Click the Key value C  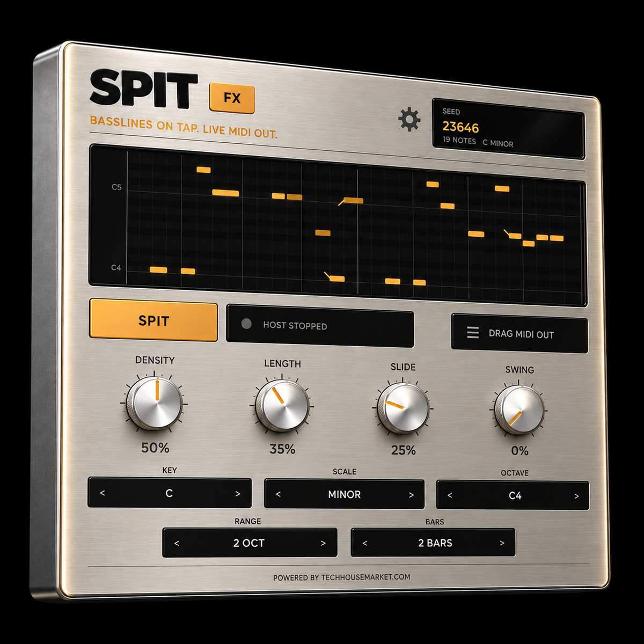click(169, 493)
